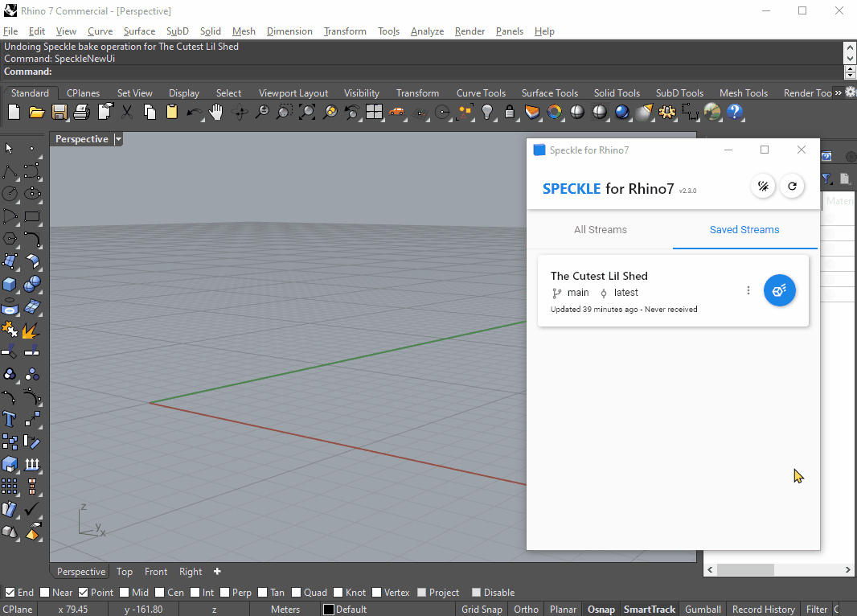The height and width of the screenshot is (616, 857).
Task: Click the horizontal scrollbar thumb in the right panel
Action: pos(745,569)
